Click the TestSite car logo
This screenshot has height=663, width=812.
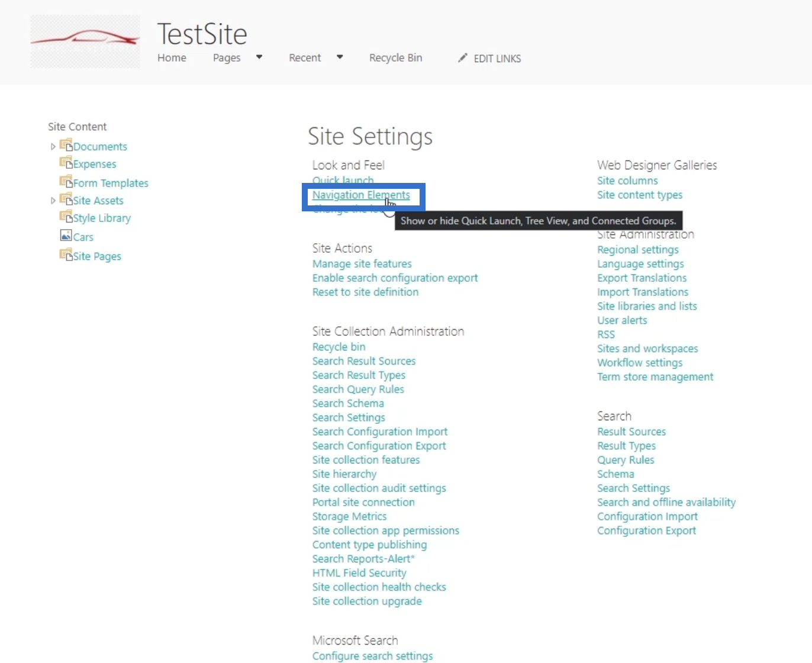tap(85, 41)
